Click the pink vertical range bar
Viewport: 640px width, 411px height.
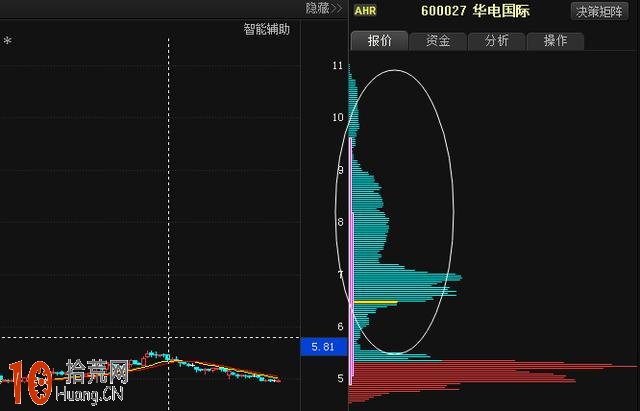351,261
